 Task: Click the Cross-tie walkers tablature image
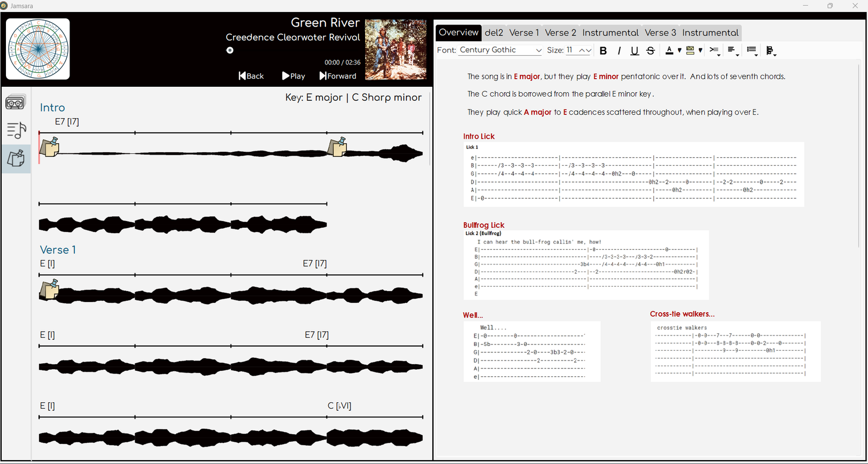(x=735, y=351)
